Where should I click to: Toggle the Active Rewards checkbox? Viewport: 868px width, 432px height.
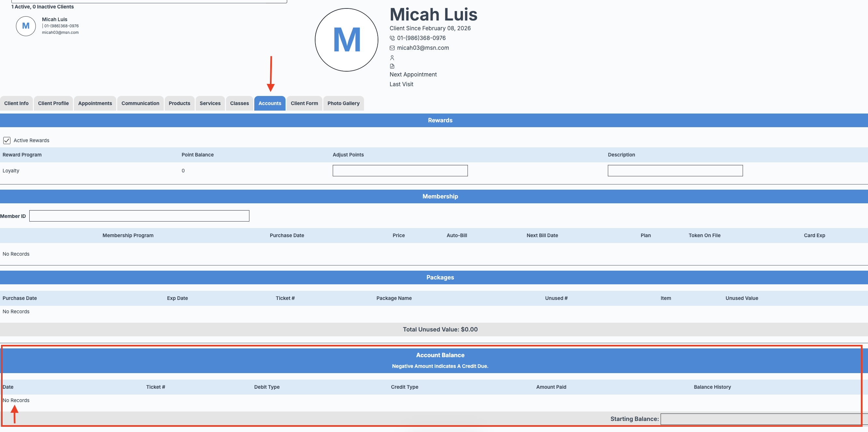[x=7, y=141]
